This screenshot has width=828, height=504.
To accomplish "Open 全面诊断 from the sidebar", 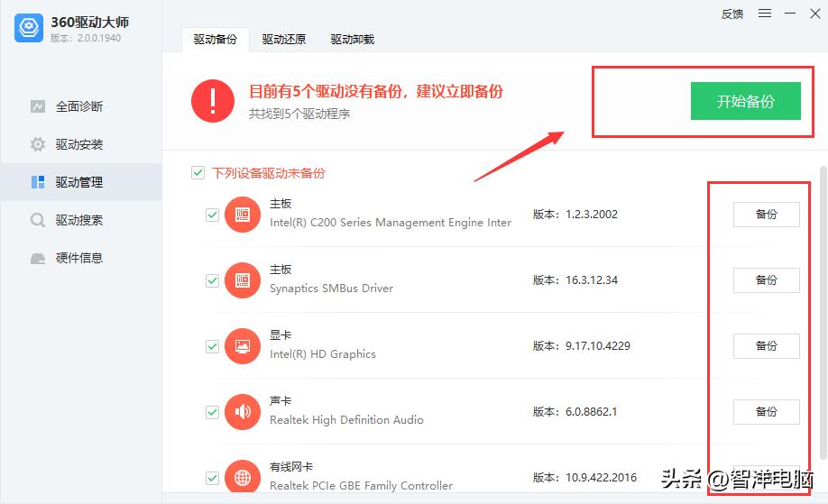I will 81,106.
